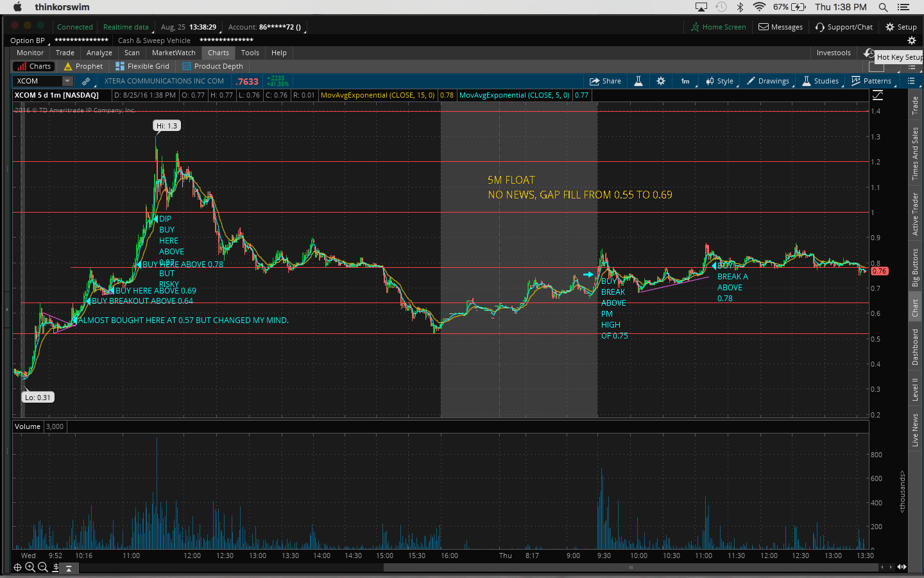Open the Setup menu
Viewport: 924px width, 578px height.
tap(901, 27)
